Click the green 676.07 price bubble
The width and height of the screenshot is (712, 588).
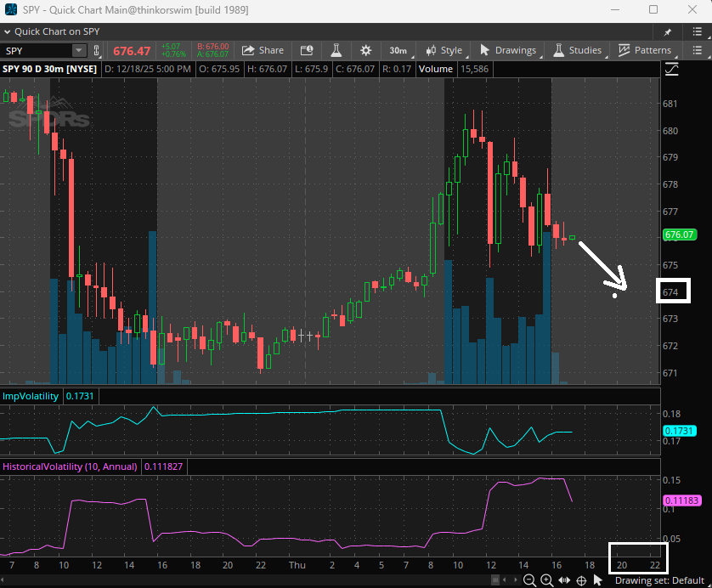tap(680, 235)
